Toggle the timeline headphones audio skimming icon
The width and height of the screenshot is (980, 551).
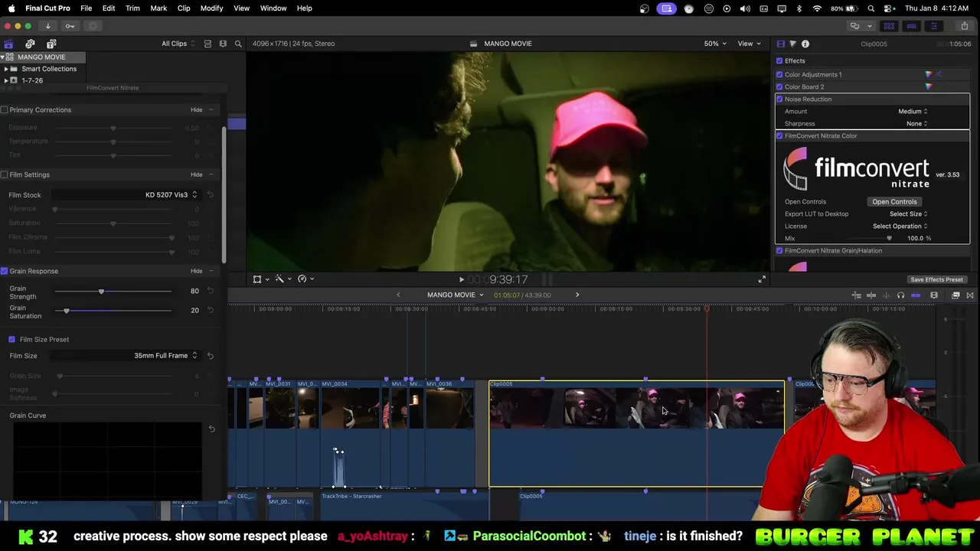(x=900, y=295)
